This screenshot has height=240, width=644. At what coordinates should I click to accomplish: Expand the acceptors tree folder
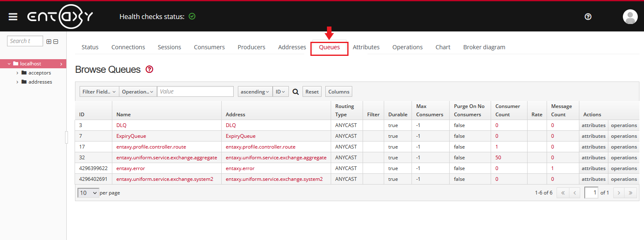point(17,73)
